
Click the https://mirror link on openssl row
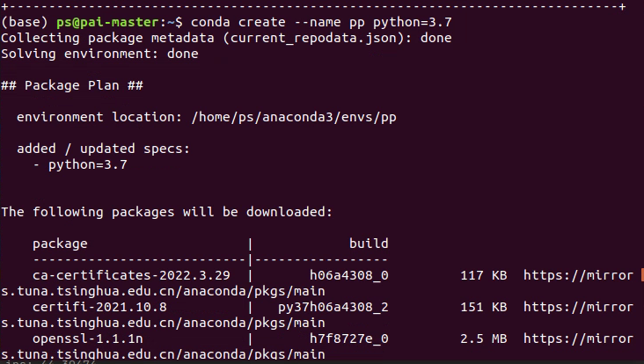coord(578,339)
